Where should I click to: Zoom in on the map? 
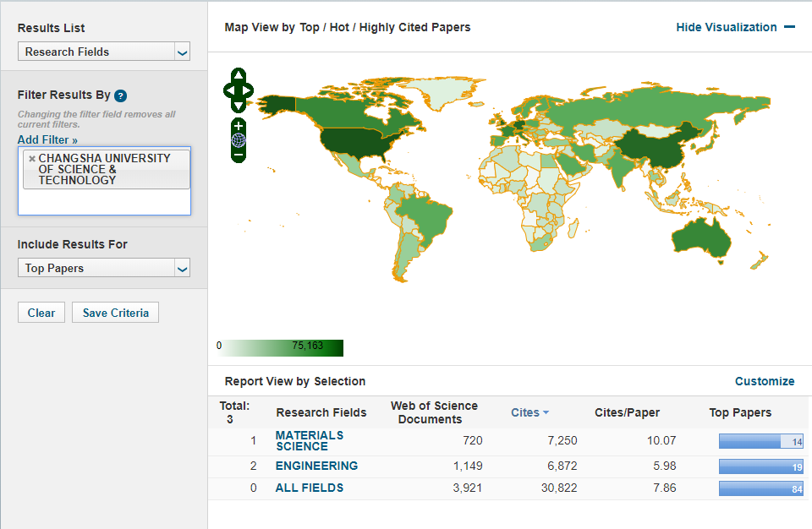tap(239, 126)
